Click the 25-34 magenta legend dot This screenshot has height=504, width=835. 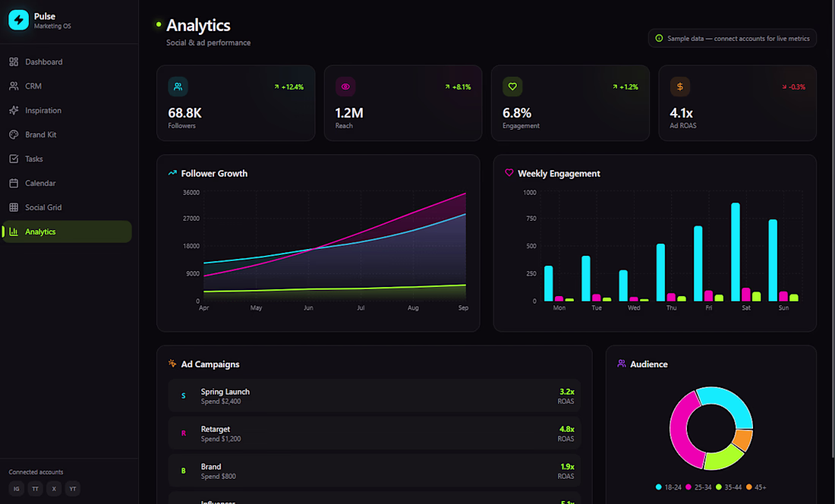(688, 487)
